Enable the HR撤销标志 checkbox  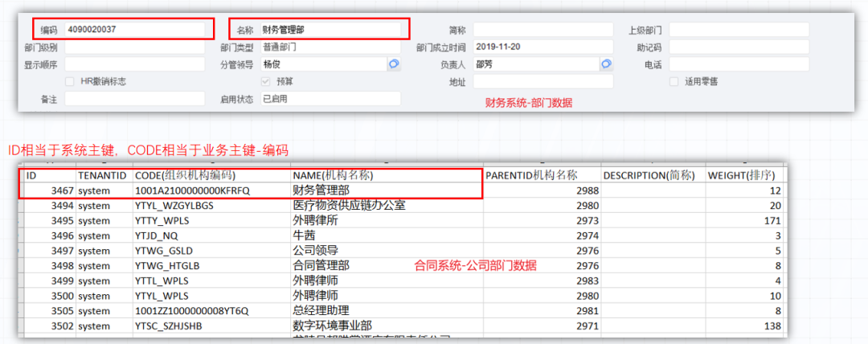(71, 81)
